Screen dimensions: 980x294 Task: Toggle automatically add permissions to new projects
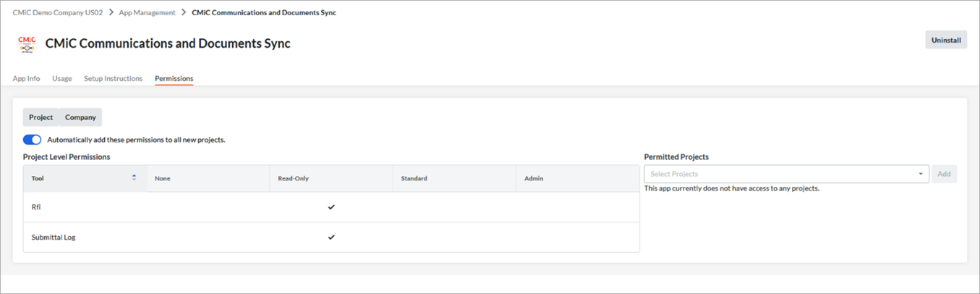(32, 140)
